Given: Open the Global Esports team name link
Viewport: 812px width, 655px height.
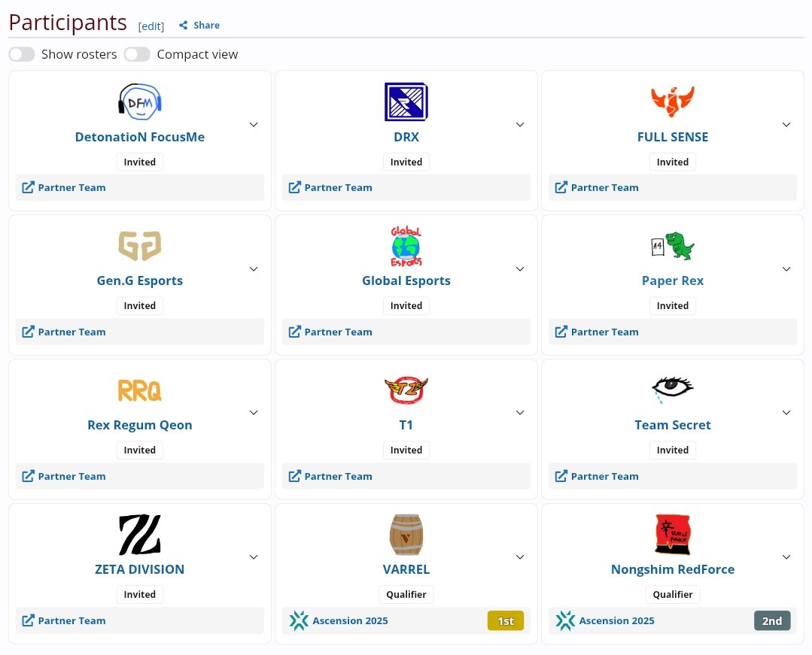Looking at the screenshot, I should pos(406,281).
